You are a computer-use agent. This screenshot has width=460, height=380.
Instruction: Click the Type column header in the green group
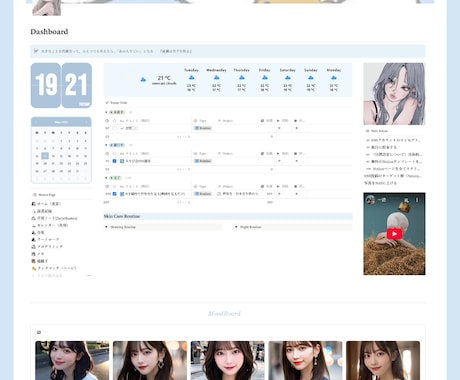(x=200, y=186)
